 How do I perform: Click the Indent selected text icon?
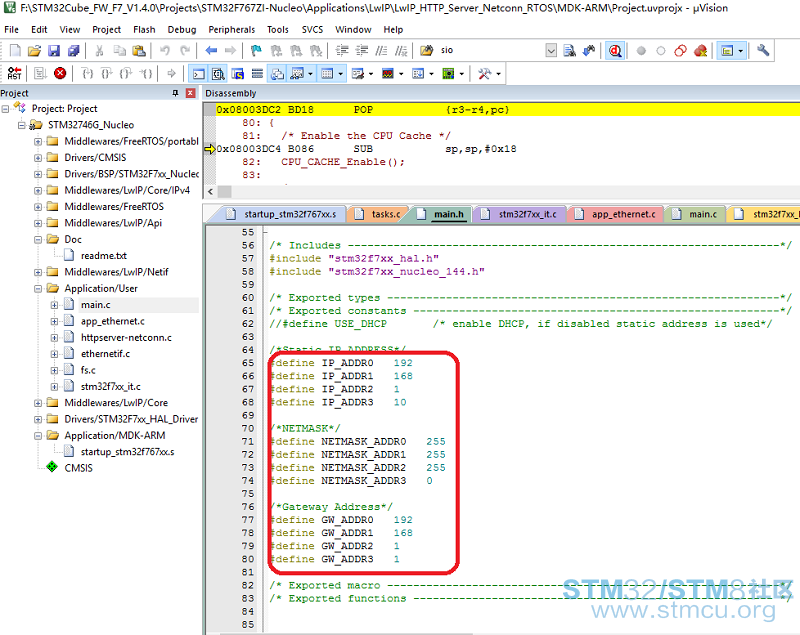(x=341, y=50)
